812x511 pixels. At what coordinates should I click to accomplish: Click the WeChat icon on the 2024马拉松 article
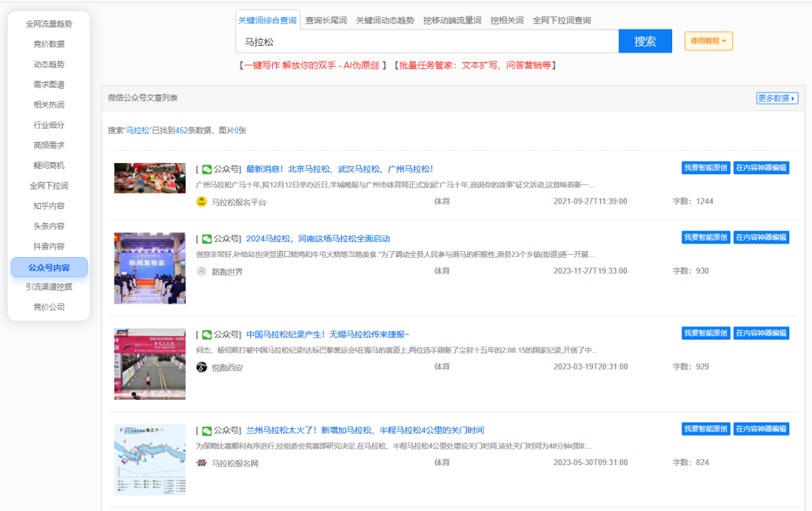(x=207, y=239)
